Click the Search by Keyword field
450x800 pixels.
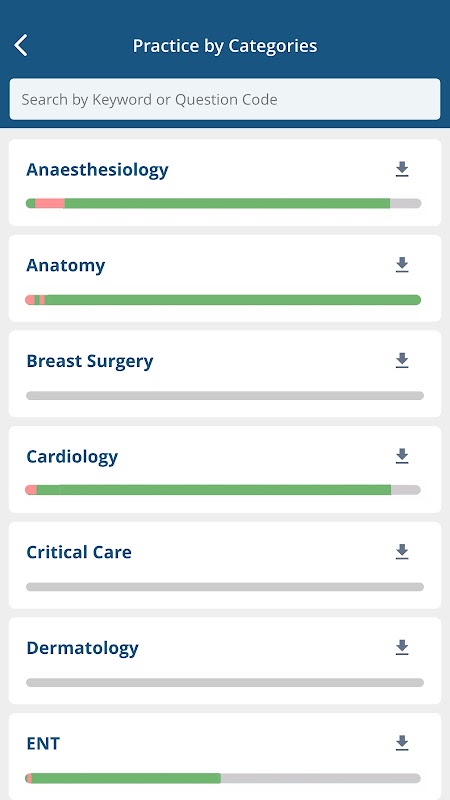tap(225, 99)
